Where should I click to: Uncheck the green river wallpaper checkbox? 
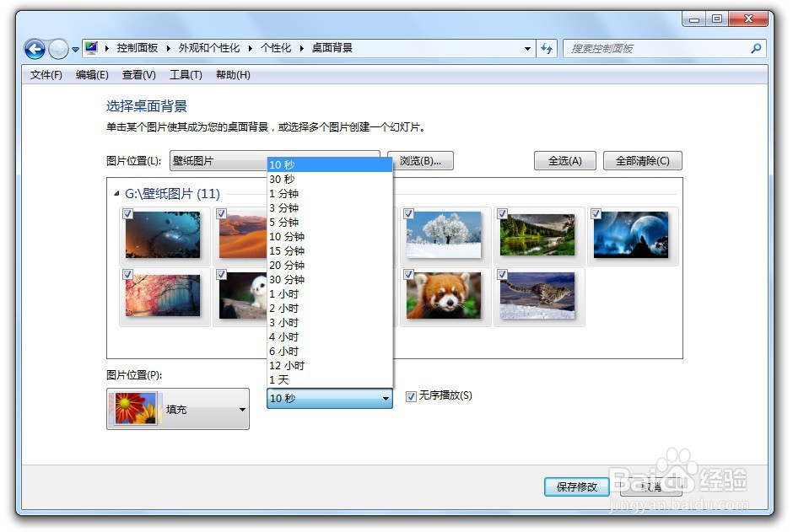502,213
